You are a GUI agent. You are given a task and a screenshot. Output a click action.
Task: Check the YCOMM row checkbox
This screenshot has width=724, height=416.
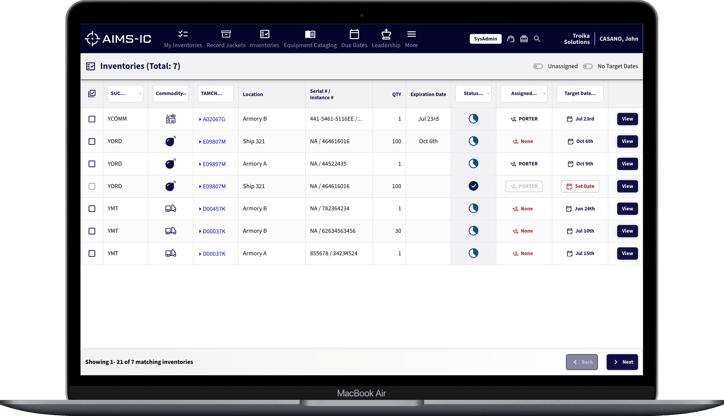click(92, 119)
